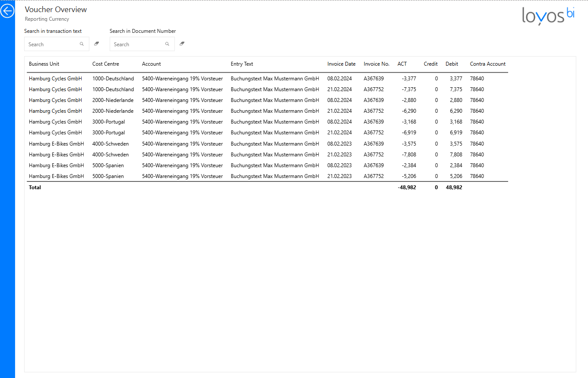The height and width of the screenshot is (378, 588).
Task: Sort by Contra Account column header
Action: [488, 64]
